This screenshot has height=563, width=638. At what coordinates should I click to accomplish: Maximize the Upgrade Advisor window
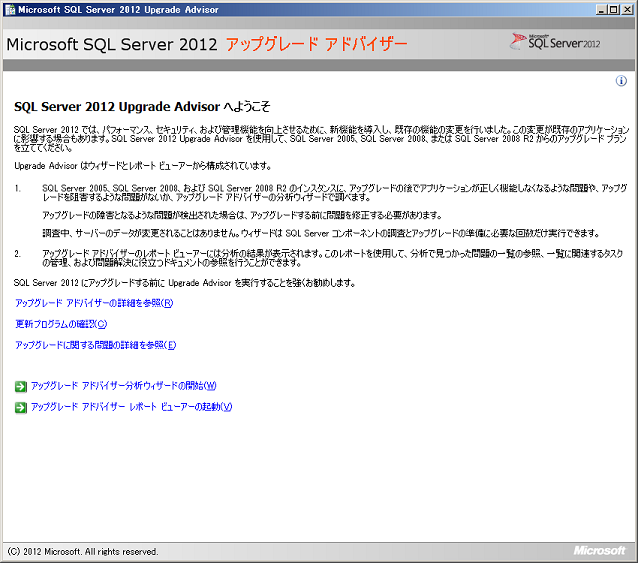click(614, 9)
